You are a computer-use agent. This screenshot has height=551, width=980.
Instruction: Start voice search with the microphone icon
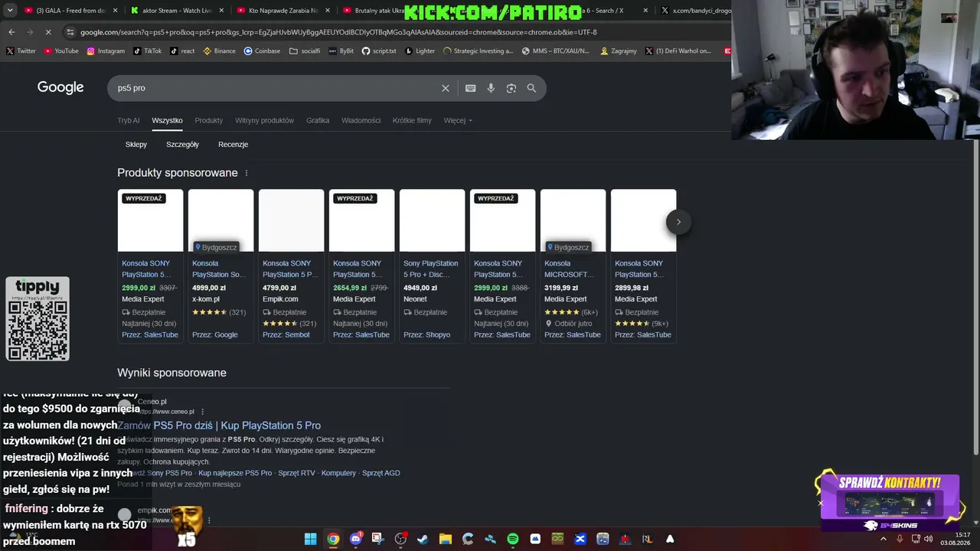[491, 88]
